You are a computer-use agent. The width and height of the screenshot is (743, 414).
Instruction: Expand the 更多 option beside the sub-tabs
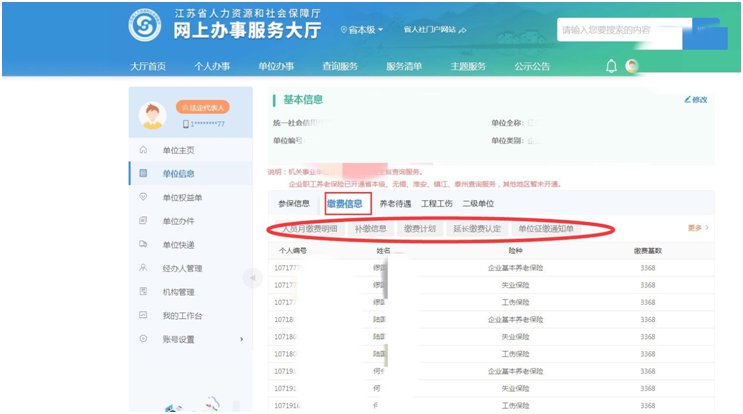point(697,228)
